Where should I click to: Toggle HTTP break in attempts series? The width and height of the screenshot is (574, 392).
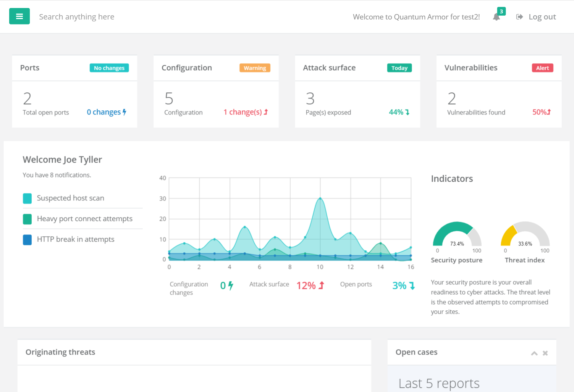click(27, 240)
